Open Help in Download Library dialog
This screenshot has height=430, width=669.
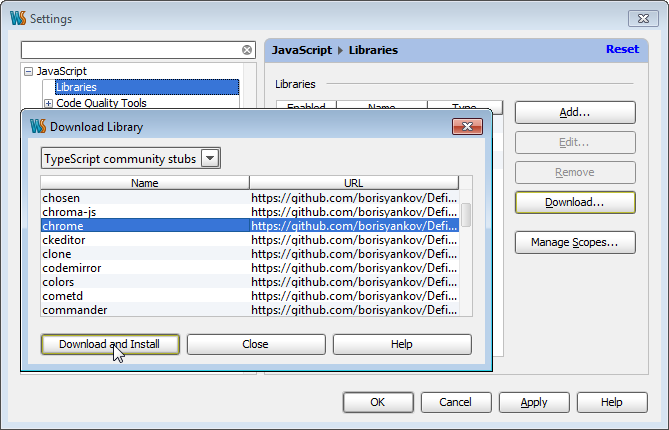402,344
